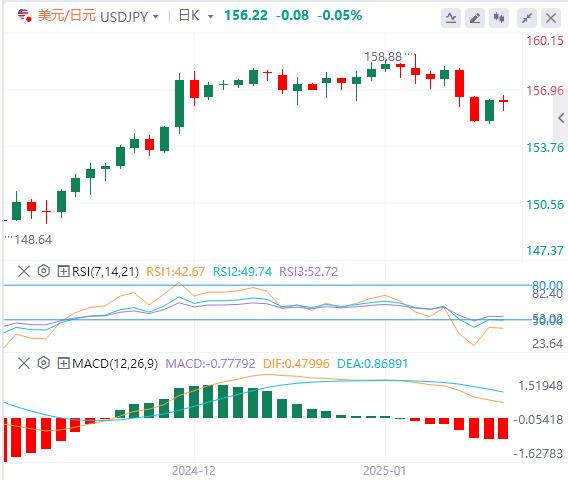The width and height of the screenshot is (568, 480).
Task: Select the drawing pencil tool
Action: (475, 17)
